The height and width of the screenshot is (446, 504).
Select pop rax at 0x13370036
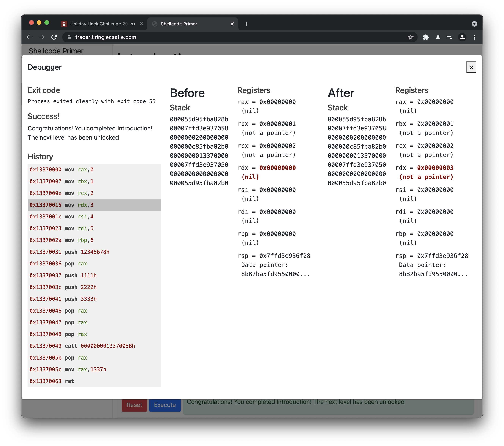94,264
